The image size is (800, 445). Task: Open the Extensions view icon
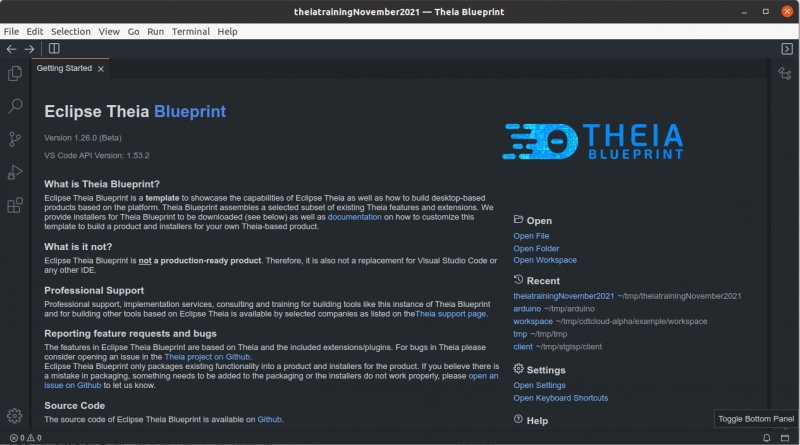(15, 205)
